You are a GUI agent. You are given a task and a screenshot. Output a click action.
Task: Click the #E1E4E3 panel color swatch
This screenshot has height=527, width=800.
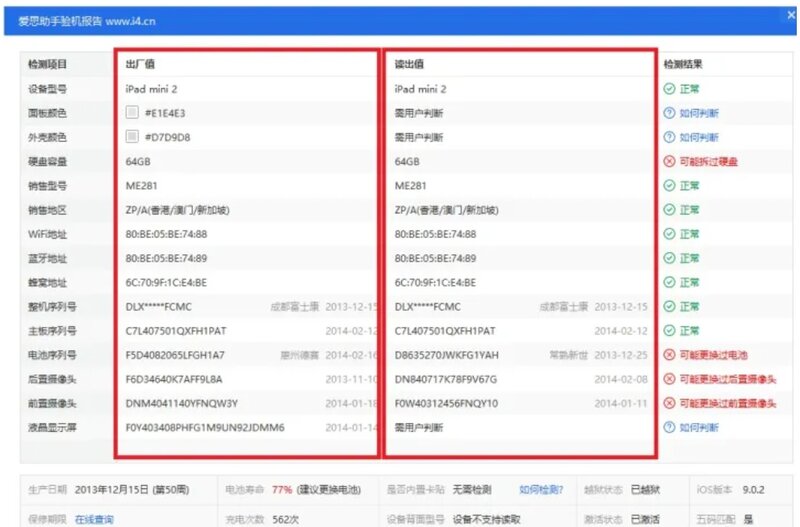coord(132,112)
